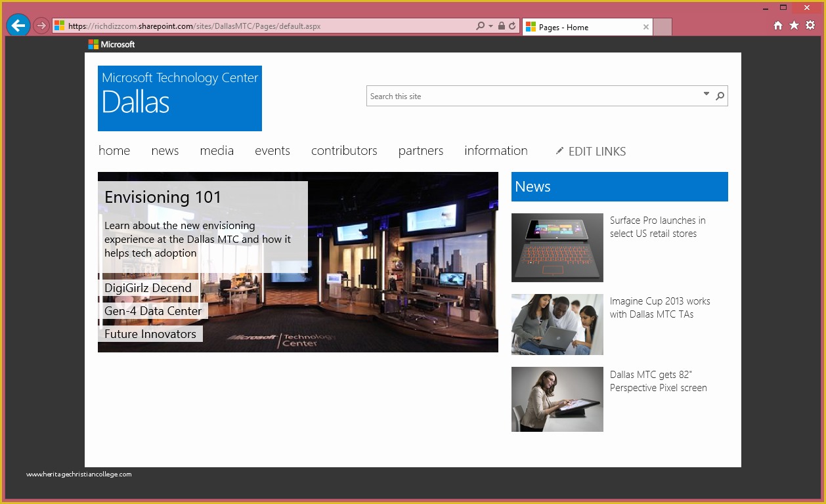Open the Perspective Pixel screen thumbnail
The height and width of the screenshot is (504, 826).
557,399
